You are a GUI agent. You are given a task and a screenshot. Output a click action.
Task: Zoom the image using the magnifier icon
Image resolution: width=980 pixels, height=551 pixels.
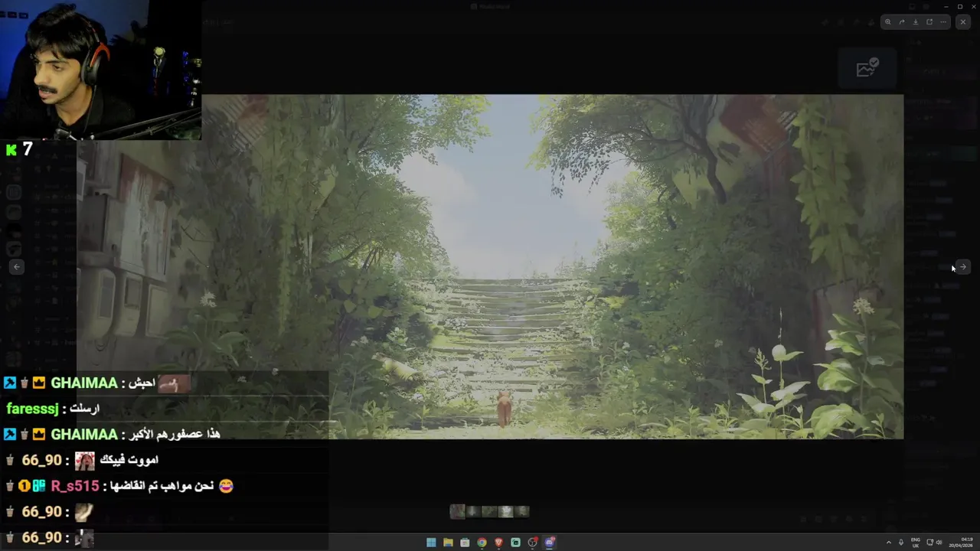tap(888, 22)
